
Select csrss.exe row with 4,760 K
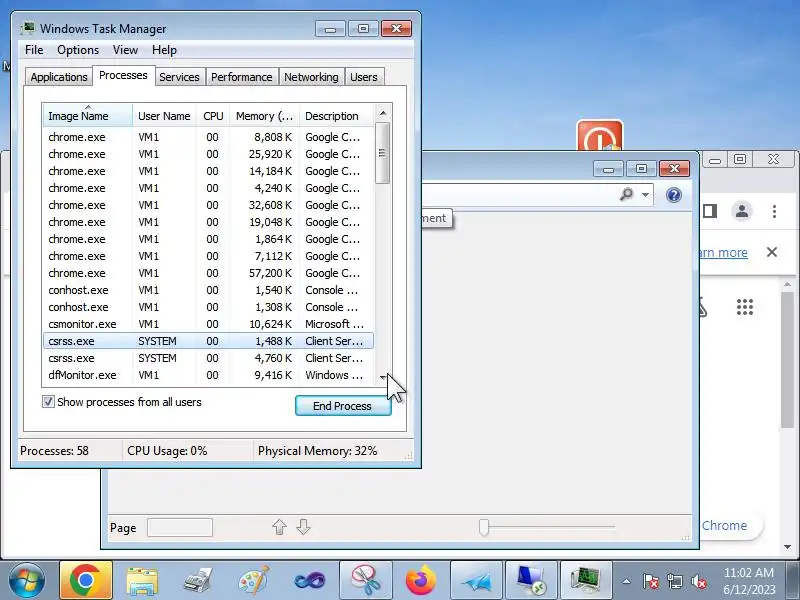208,358
